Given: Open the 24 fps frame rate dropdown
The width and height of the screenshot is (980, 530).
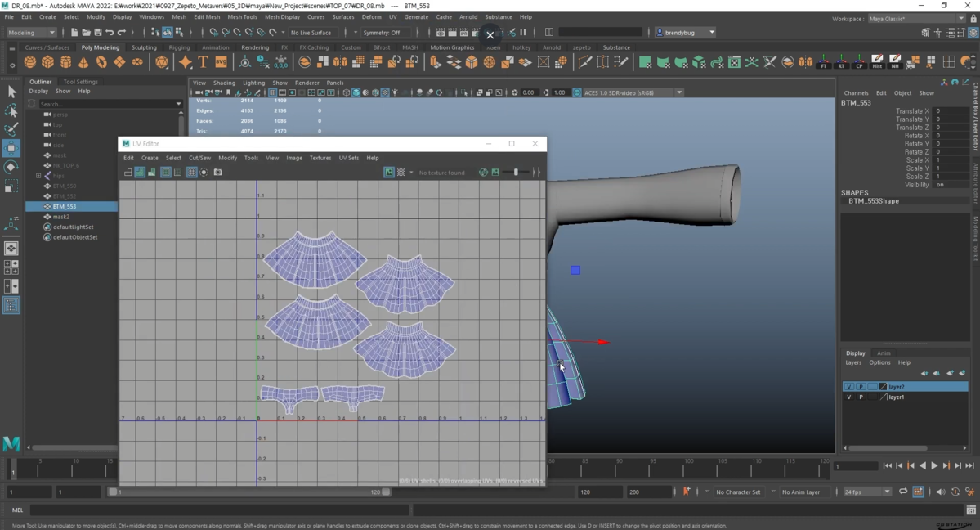Looking at the screenshot, I should coord(867,492).
